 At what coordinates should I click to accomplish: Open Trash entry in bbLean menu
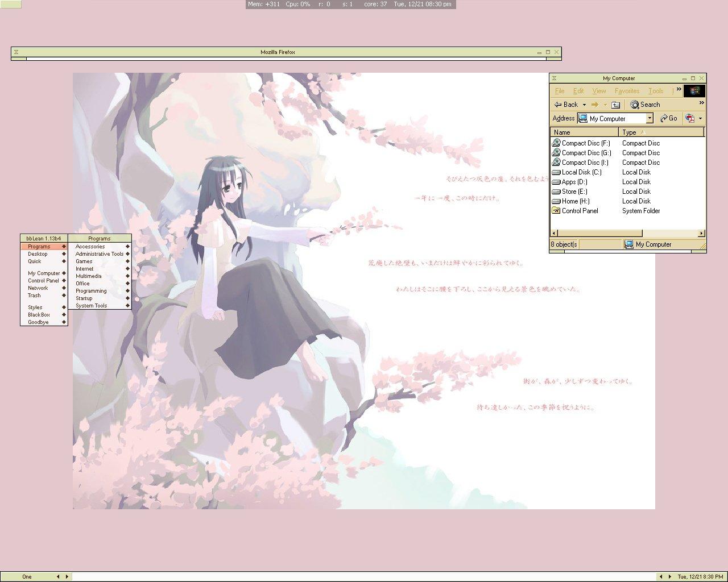[44, 296]
